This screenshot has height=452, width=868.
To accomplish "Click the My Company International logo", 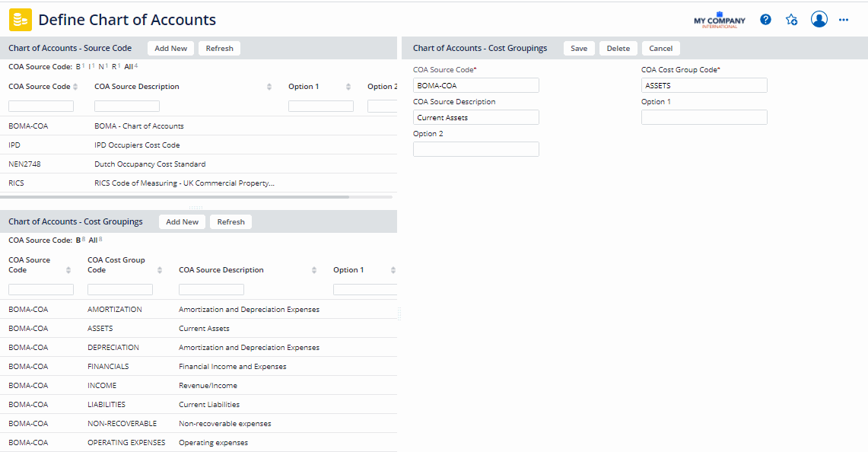I will (719, 21).
